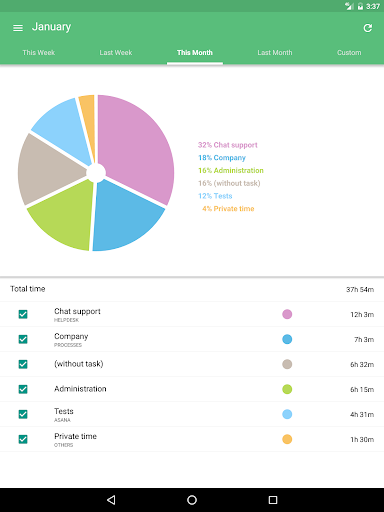The height and width of the screenshot is (512, 384).
Task: Open the Last Month tab
Action: (275, 53)
